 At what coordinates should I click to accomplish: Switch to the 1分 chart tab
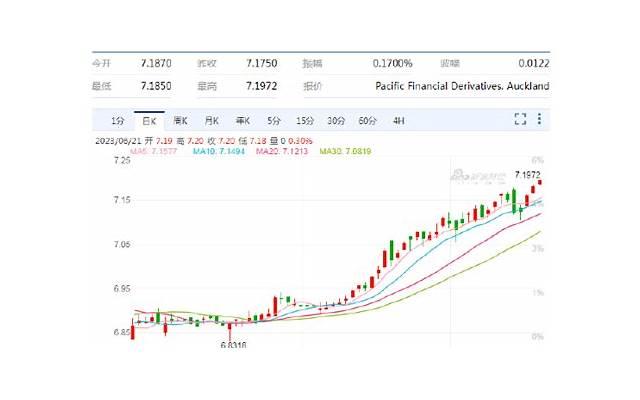[118, 121]
